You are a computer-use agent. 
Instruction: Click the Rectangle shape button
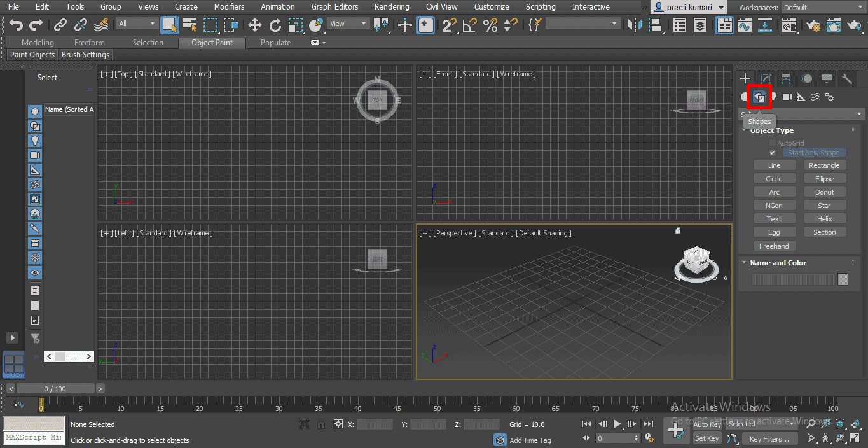[824, 165]
